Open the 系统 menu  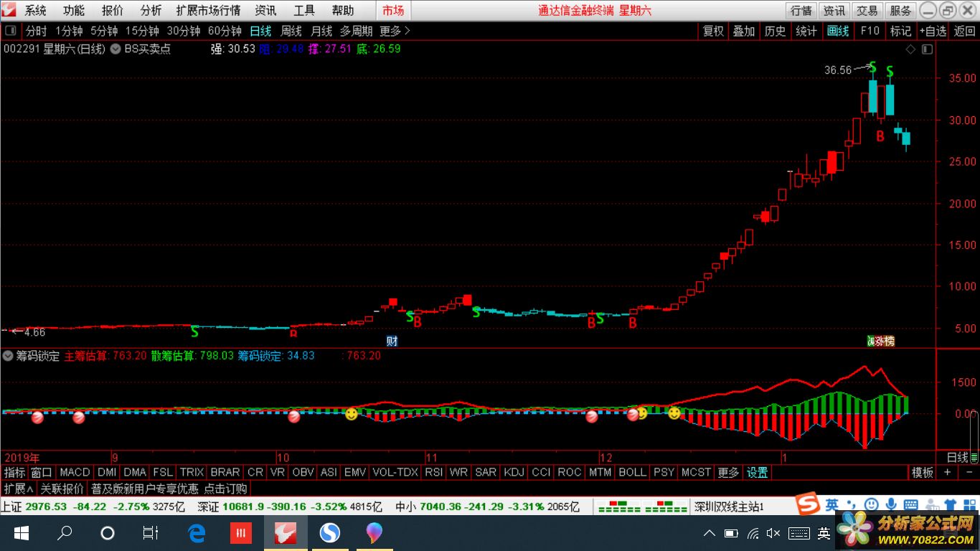tap(36, 11)
